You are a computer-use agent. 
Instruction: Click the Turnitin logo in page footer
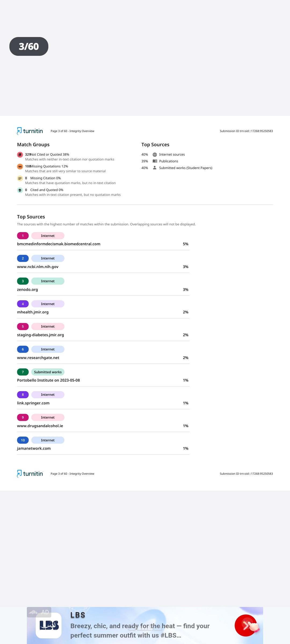30,474
